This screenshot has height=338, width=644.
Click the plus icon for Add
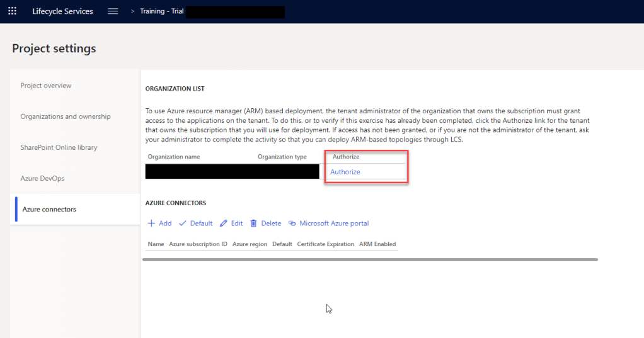pyautogui.click(x=151, y=223)
